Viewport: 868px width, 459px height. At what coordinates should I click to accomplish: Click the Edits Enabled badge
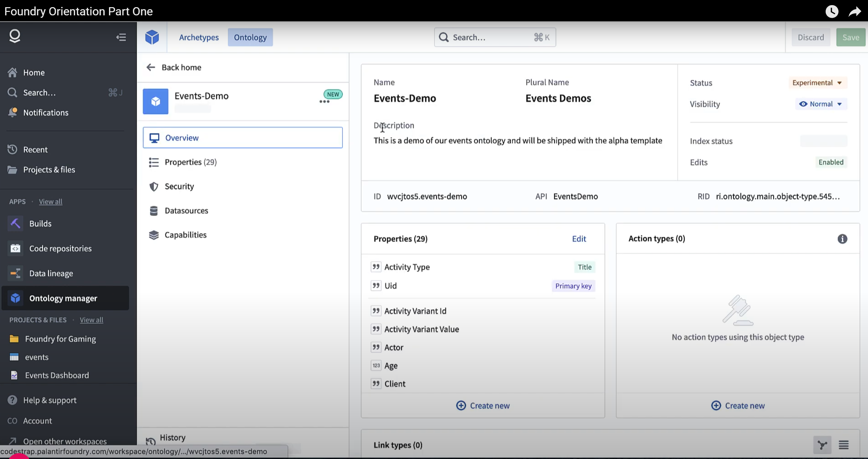(x=831, y=162)
